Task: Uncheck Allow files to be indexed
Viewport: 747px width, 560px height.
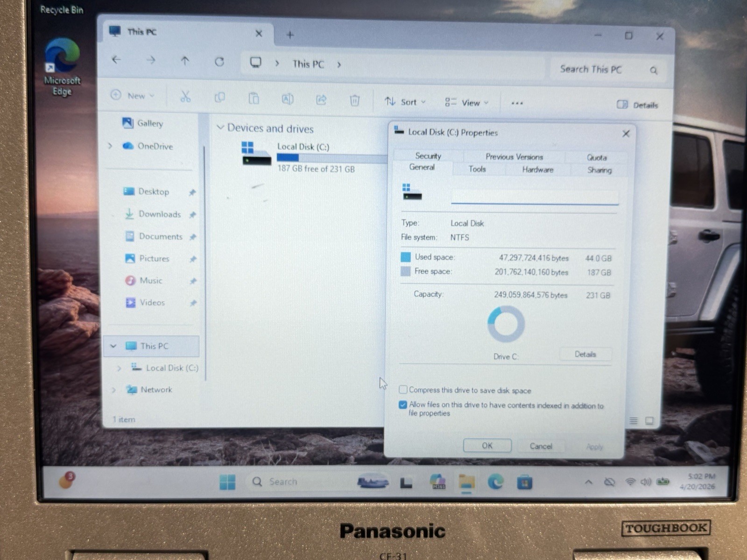Action: 403,405
